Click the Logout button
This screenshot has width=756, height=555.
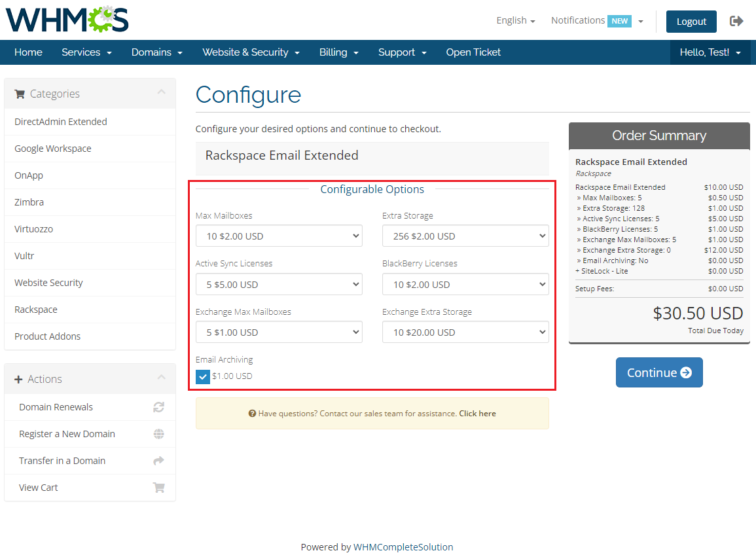click(x=691, y=22)
